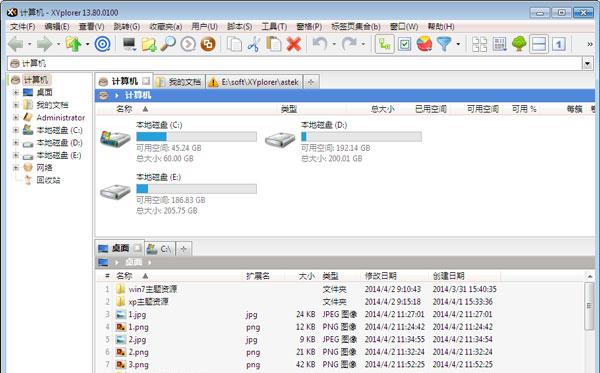The width and height of the screenshot is (600, 373).
Task: Open the 工具(T) menu
Action: pyautogui.click(x=274, y=26)
